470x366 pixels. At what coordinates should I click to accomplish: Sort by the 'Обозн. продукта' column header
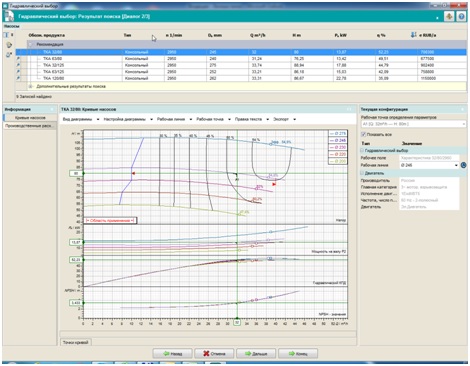pyautogui.click(x=47, y=35)
